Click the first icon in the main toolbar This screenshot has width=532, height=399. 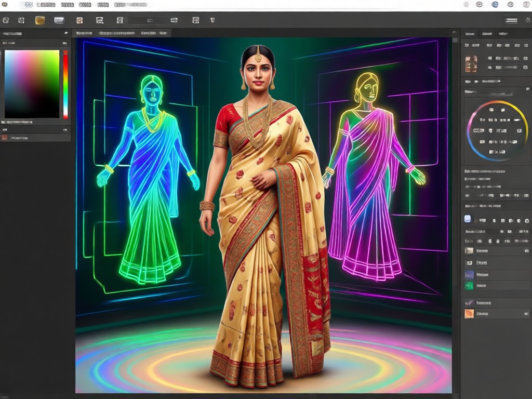point(5,20)
